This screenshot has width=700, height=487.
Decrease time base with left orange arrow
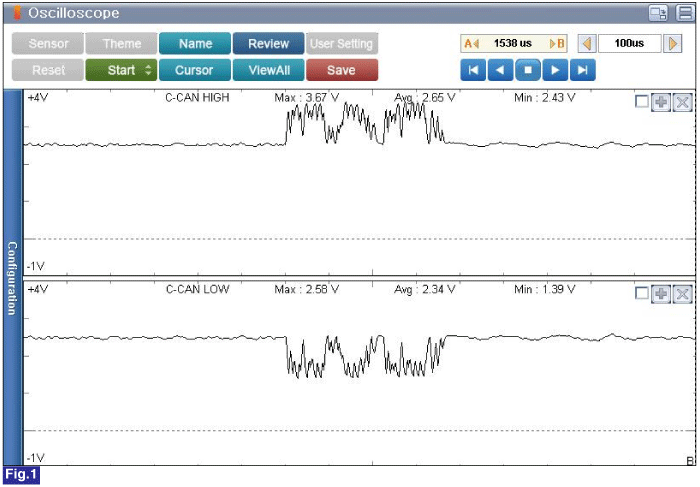587,44
